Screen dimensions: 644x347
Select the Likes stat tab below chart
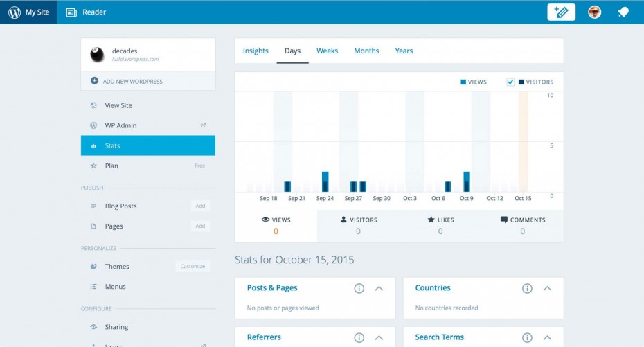440,226
